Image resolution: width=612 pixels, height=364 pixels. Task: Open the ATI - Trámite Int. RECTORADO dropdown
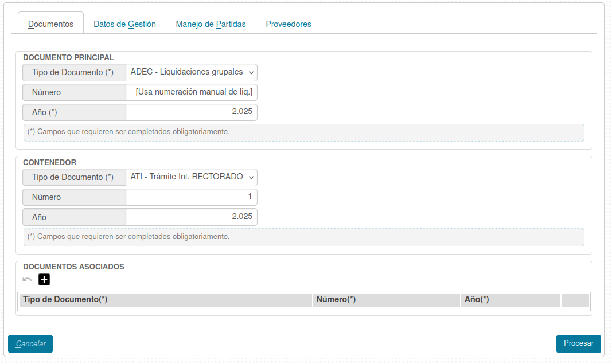point(192,177)
